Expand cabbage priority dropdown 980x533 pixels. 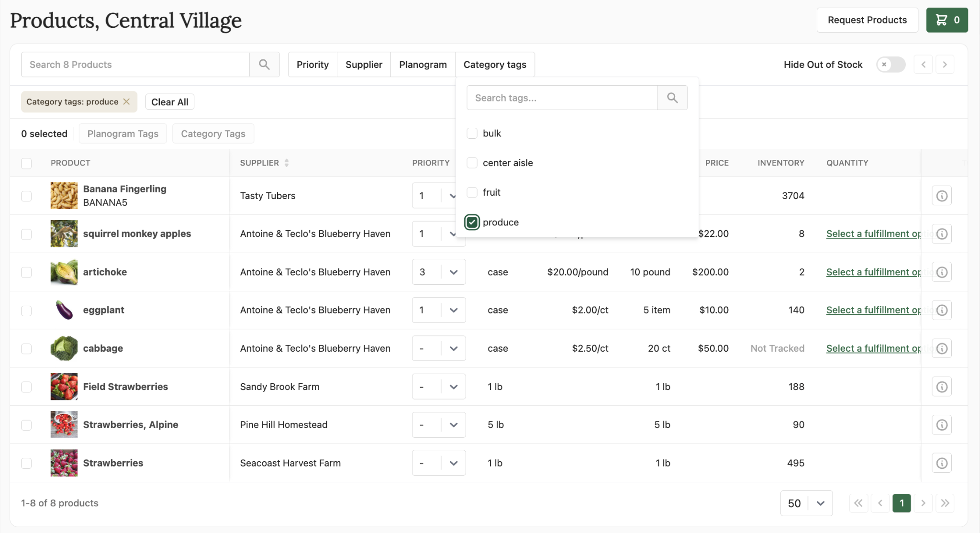coord(453,349)
